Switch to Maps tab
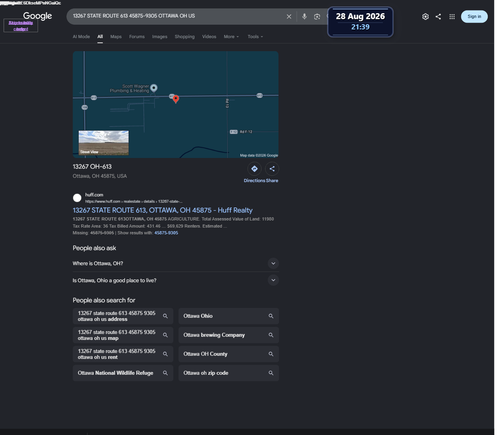 [116, 37]
